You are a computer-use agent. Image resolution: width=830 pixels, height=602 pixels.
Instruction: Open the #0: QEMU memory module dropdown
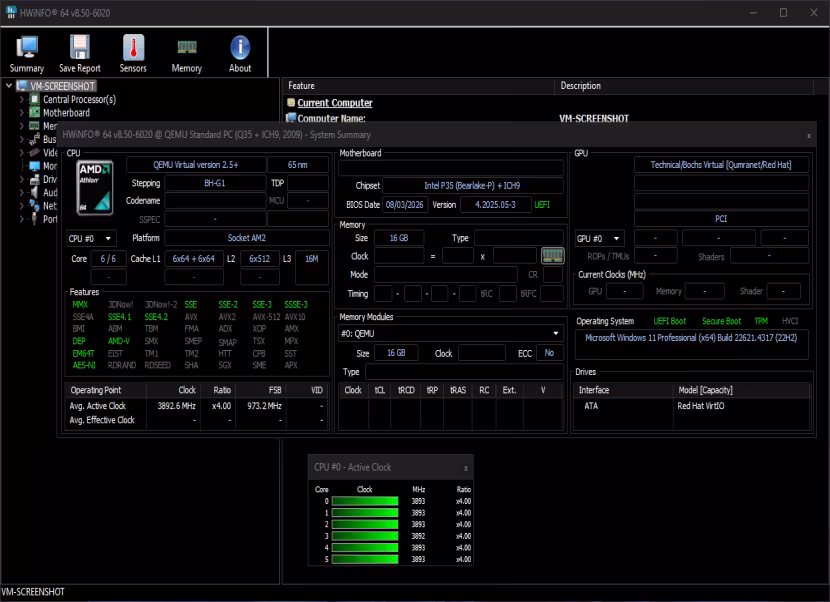click(x=450, y=334)
